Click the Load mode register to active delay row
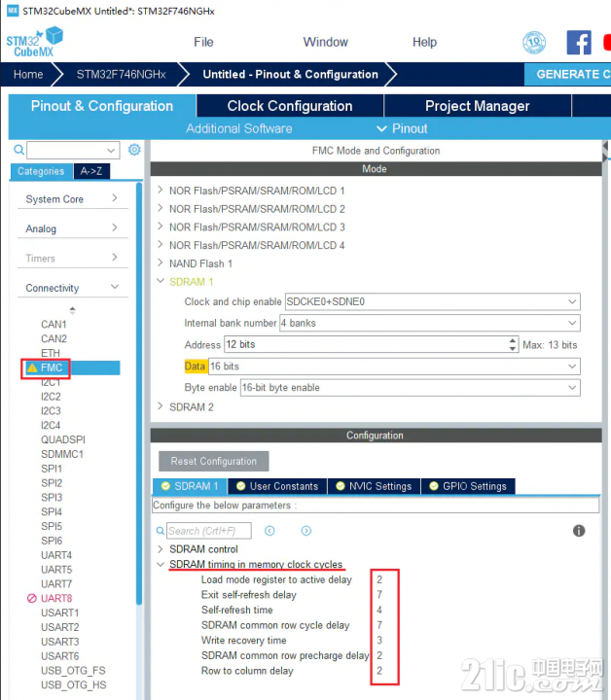The height and width of the screenshot is (700, 611). click(292, 579)
